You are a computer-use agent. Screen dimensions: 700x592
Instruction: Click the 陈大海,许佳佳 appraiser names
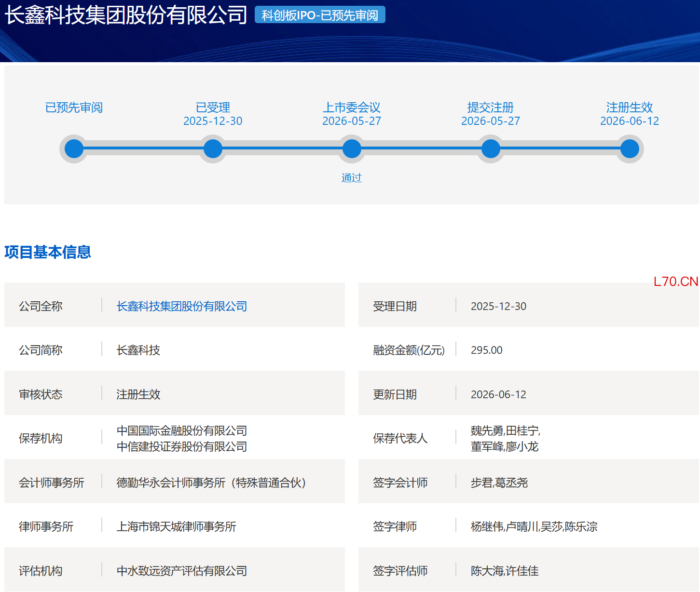click(505, 571)
